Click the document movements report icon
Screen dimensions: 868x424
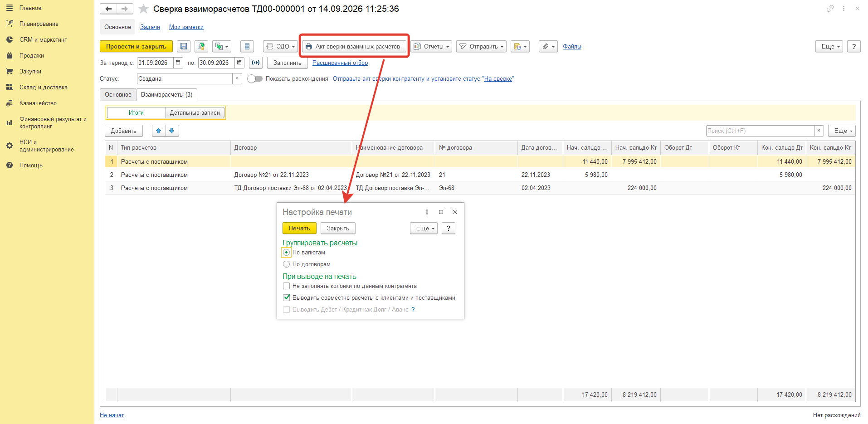point(246,46)
